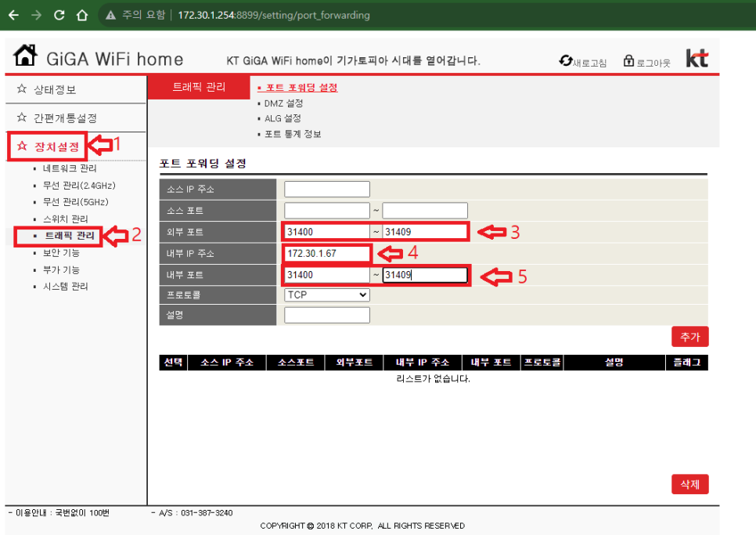Screen dimensions: 756x535
Task: Click the 내부 포트 table header
Action: click(x=491, y=363)
